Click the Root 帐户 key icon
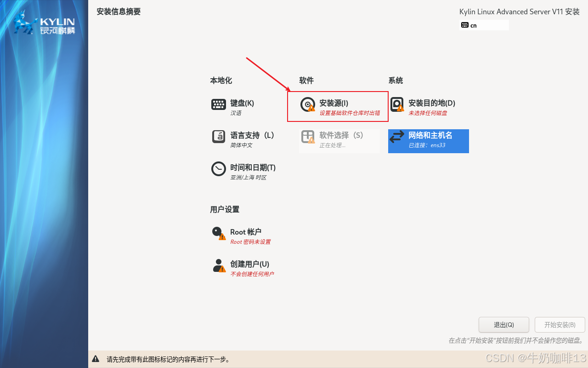The width and height of the screenshot is (588, 368). (x=219, y=233)
